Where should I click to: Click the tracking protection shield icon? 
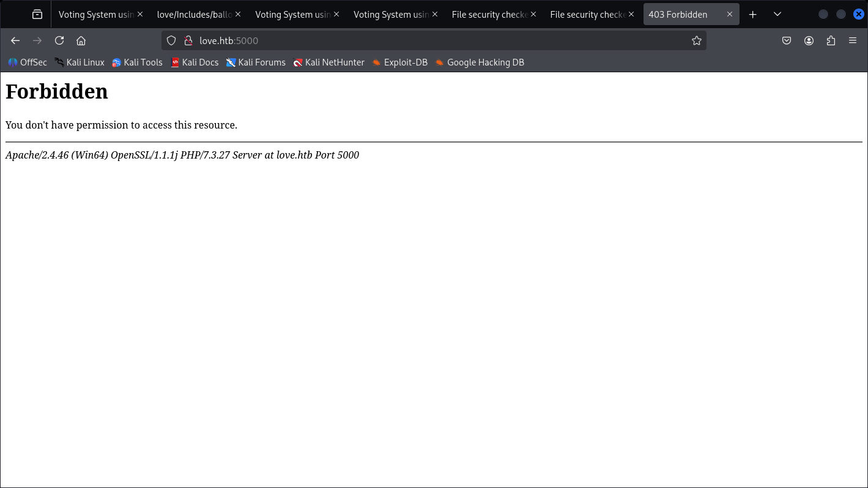(x=171, y=40)
